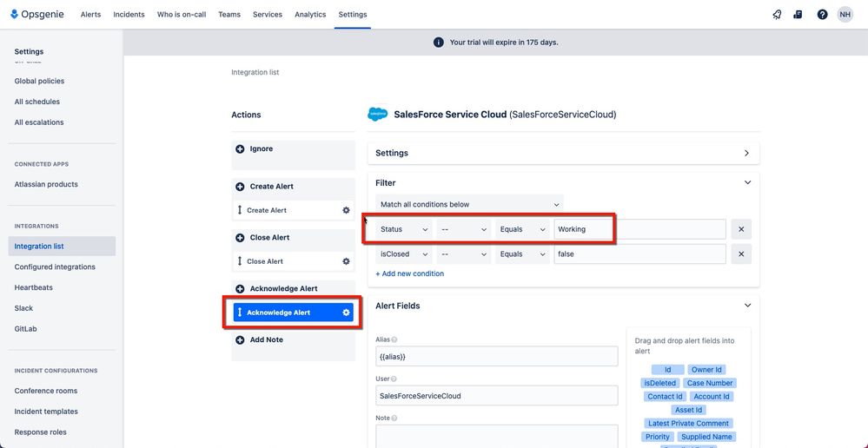Click Add new condition link

pos(409,273)
